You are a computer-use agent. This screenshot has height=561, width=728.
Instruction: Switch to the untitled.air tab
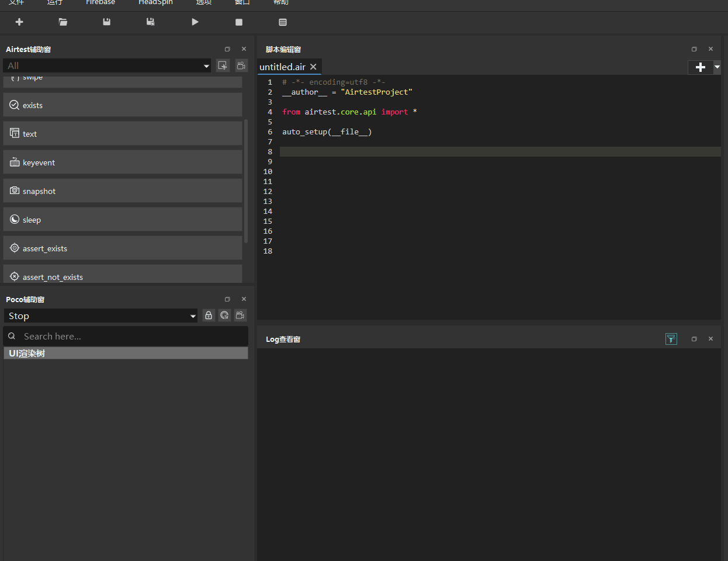point(283,67)
